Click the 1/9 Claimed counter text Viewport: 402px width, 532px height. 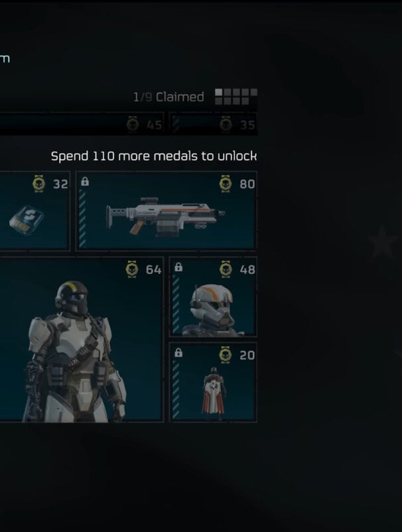tap(168, 97)
